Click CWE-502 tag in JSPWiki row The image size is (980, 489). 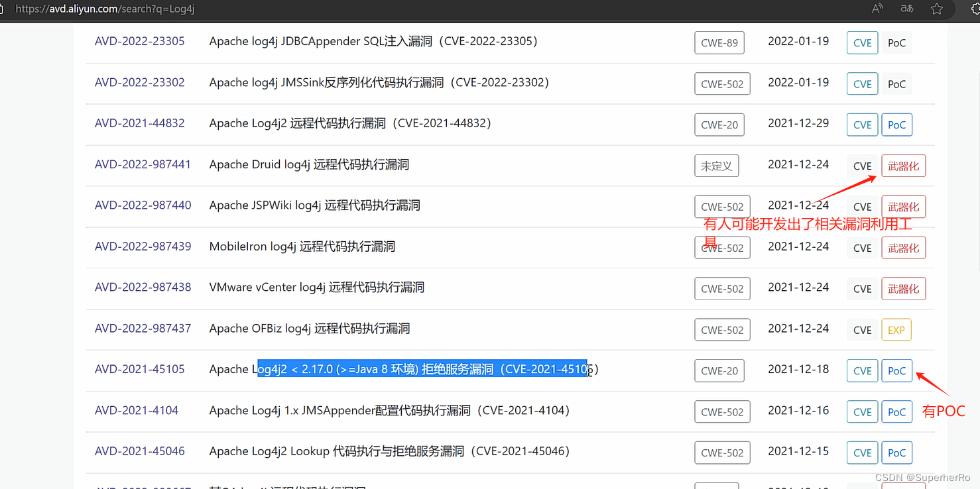pos(722,207)
